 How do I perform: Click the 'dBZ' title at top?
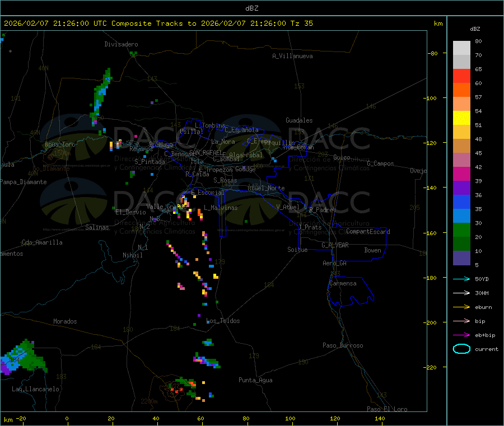(251, 8)
